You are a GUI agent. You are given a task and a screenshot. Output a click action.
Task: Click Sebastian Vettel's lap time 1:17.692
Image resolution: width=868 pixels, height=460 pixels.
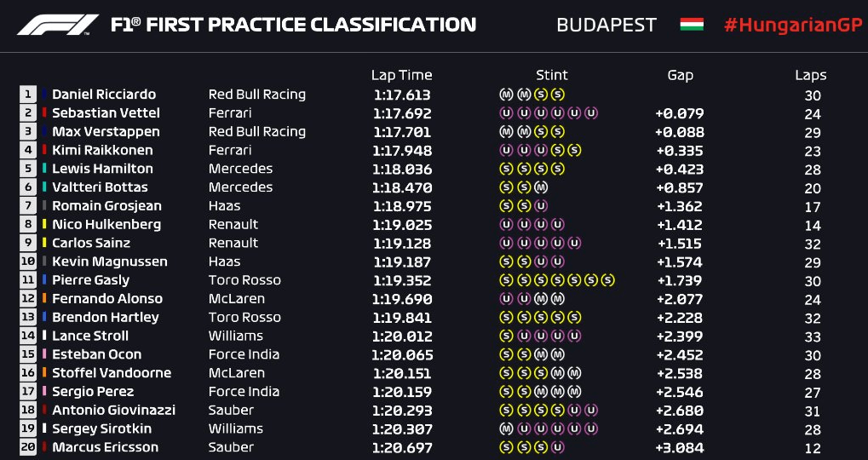[402, 113]
